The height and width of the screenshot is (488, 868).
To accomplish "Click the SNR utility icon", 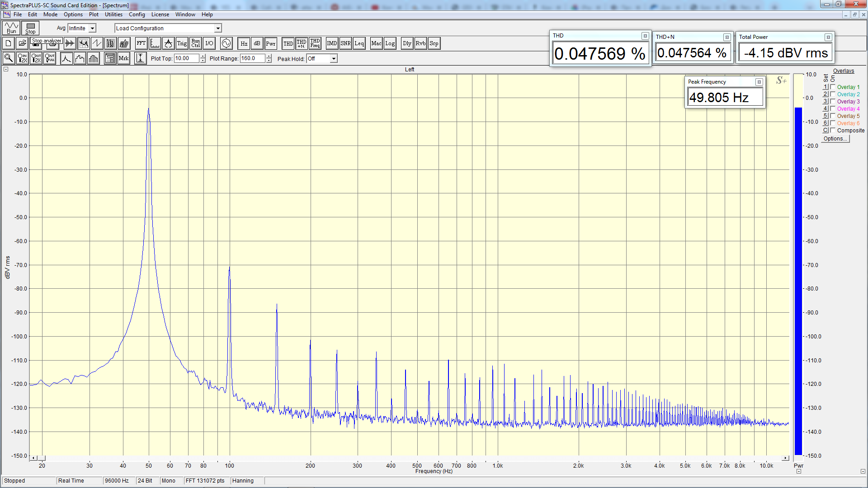I will pyautogui.click(x=345, y=44).
